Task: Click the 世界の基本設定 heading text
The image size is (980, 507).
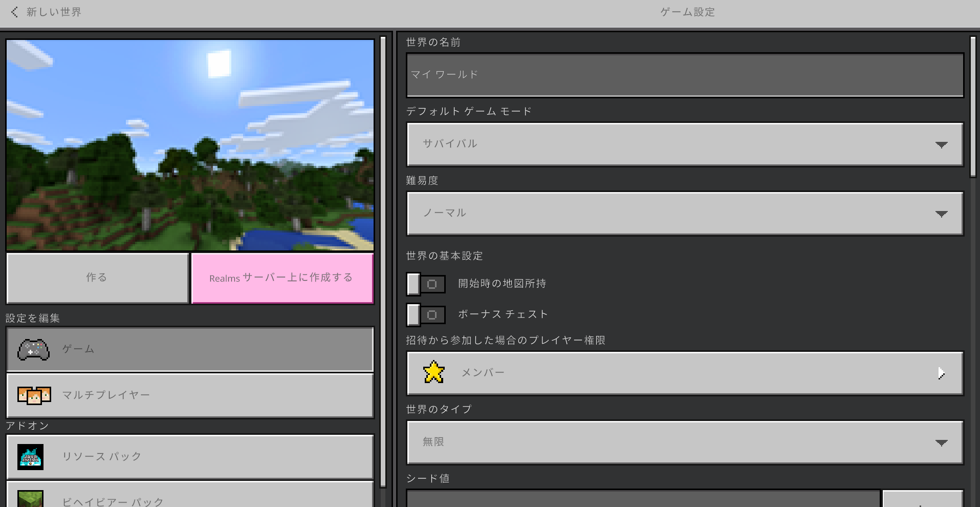Action: [444, 256]
